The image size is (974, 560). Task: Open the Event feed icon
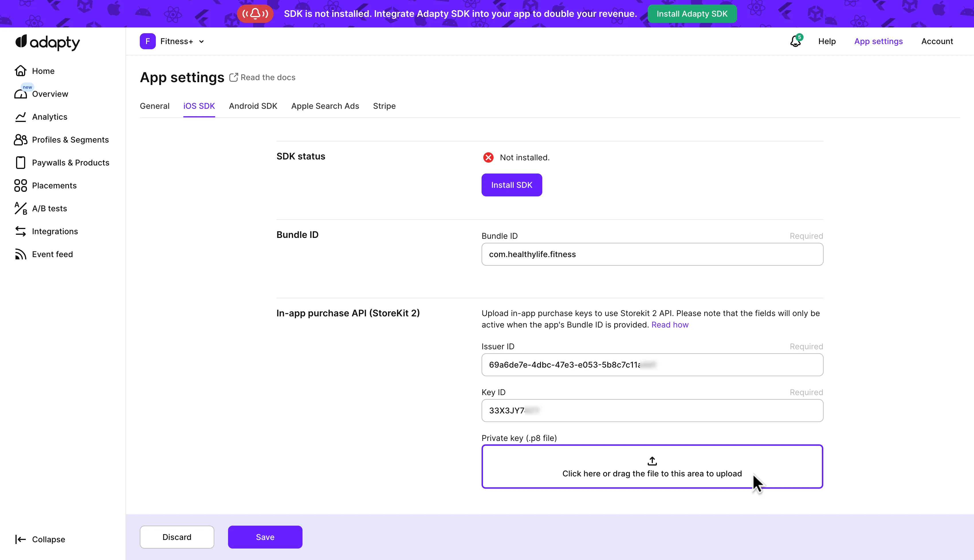[20, 254]
